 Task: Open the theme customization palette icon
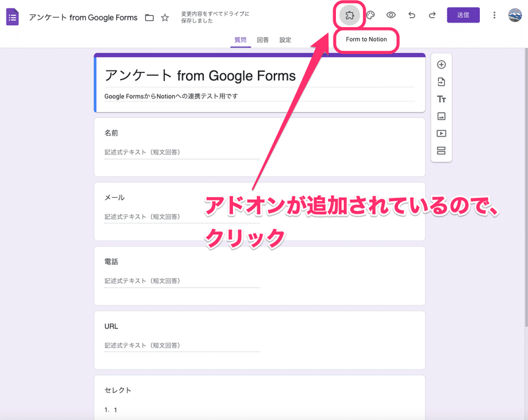(370, 15)
